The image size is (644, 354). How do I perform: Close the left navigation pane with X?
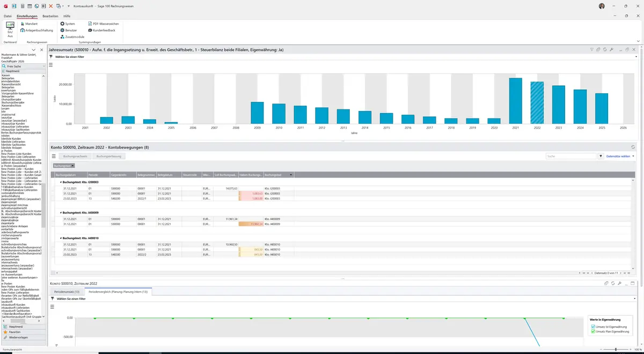(x=42, y=49)
